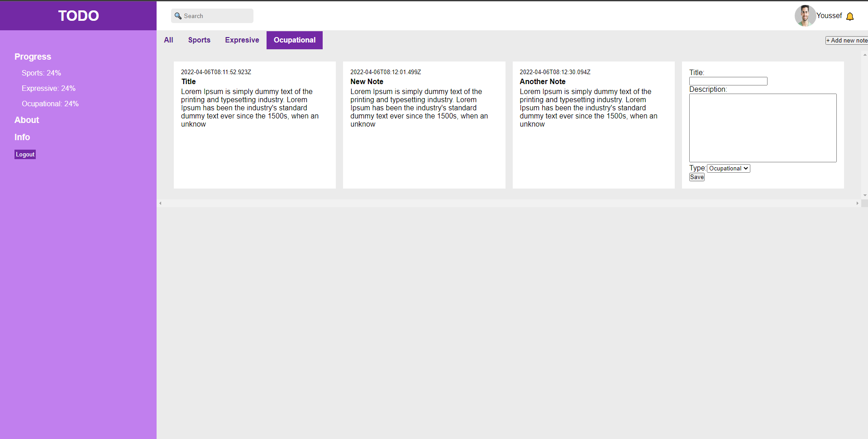This screenshot has height=439, width=868.
Task: Open the Type dropdown showing Ocupational
Action: [x=729, y=168]
